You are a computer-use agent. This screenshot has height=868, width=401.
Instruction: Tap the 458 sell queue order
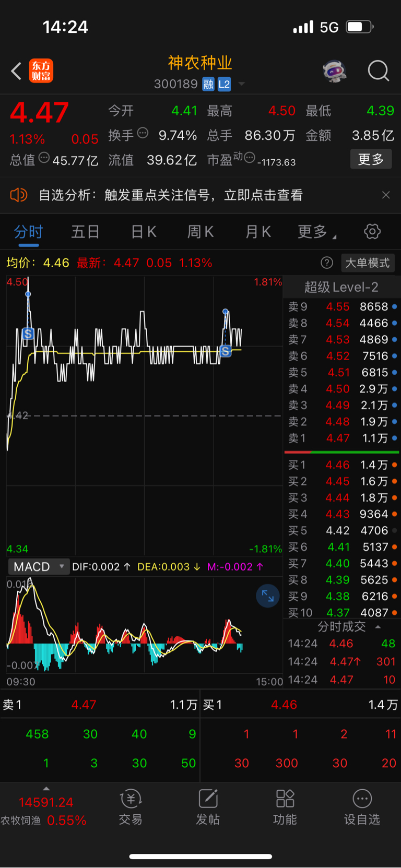pos(37,734)
